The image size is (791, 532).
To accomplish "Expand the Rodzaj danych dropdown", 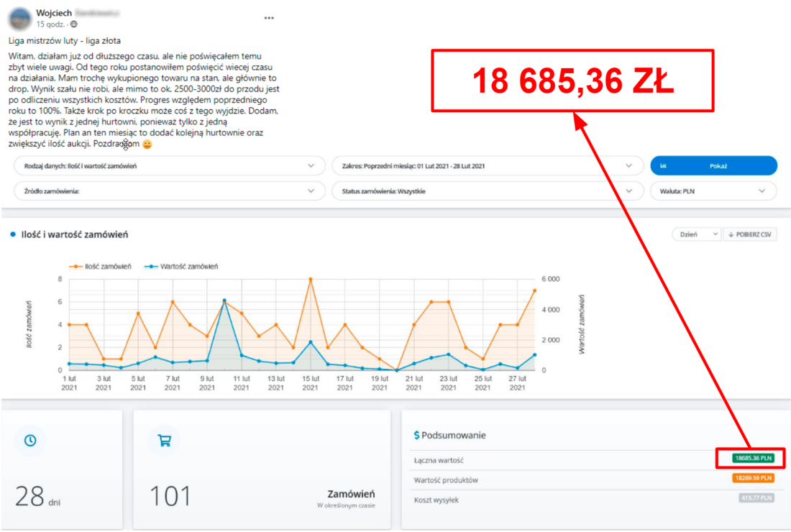I will tap(165, 166).
